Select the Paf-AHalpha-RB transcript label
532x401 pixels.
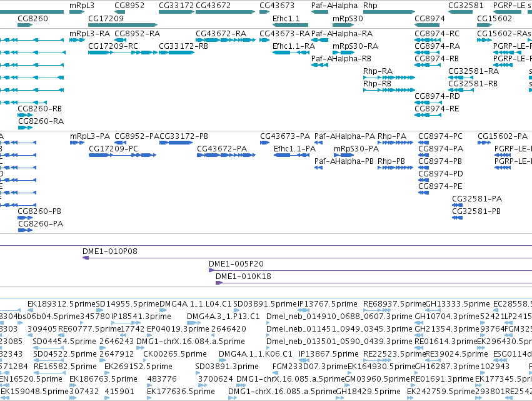pyautogui.click(x=341, y=59)
